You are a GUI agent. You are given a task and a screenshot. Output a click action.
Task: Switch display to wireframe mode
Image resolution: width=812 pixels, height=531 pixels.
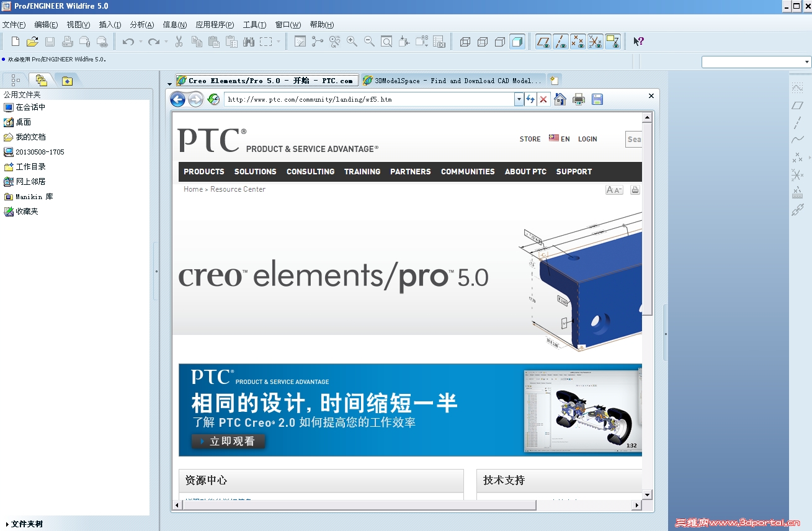(465, 42)
